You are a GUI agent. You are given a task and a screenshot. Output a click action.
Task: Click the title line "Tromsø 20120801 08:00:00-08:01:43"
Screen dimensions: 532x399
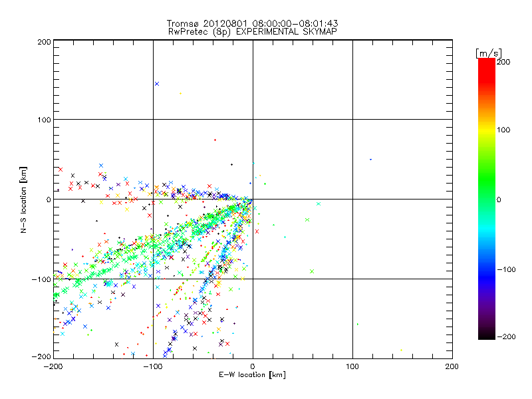(x=252, y=23)
